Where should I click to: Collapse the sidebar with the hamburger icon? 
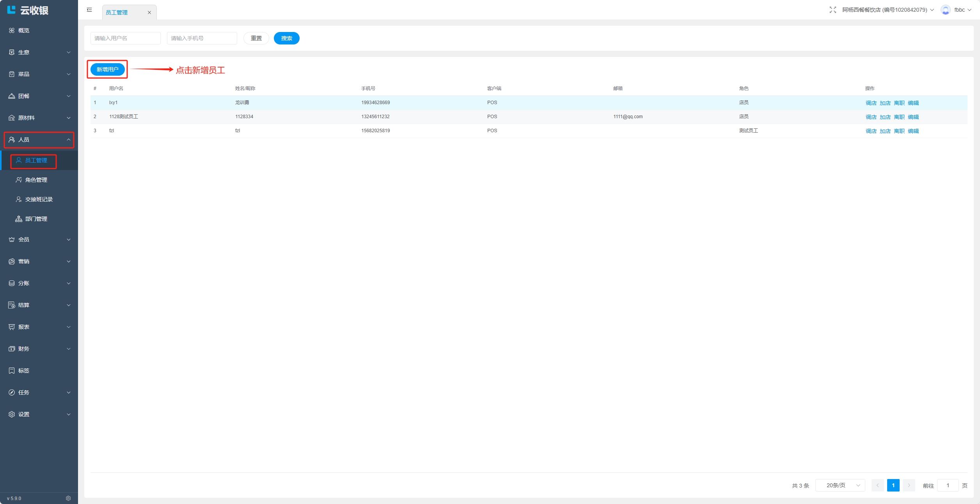pos(89,10)
